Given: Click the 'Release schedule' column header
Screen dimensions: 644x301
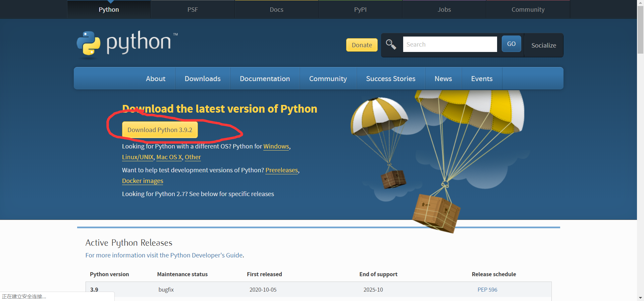Looking at the screenshot, I should coord(494,274).
